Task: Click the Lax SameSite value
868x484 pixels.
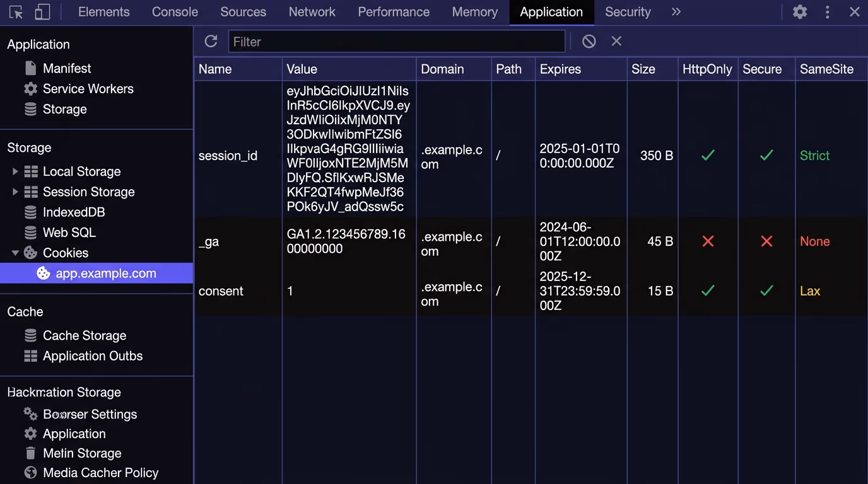Action: pos(810,291)
